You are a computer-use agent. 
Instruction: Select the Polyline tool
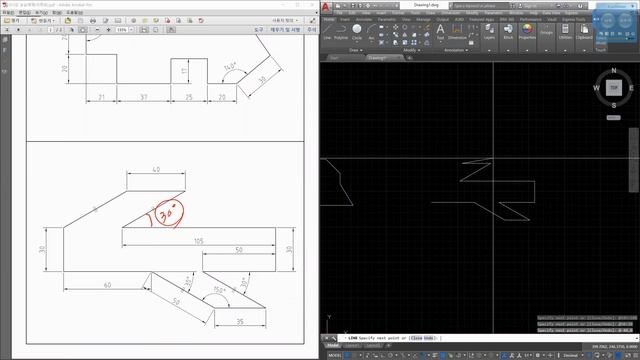(341, 31)
